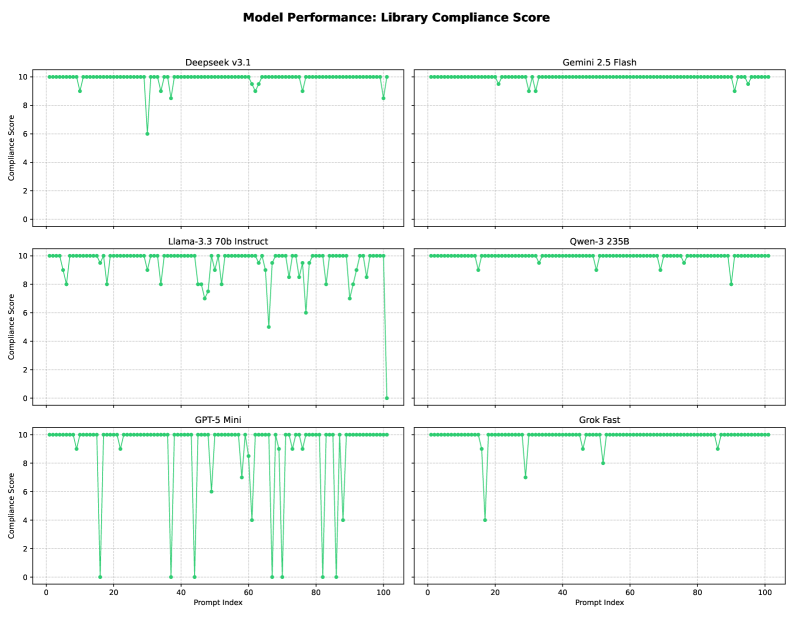
Task: Select the Llama data point at score 5
Action: tap(268, 327)
